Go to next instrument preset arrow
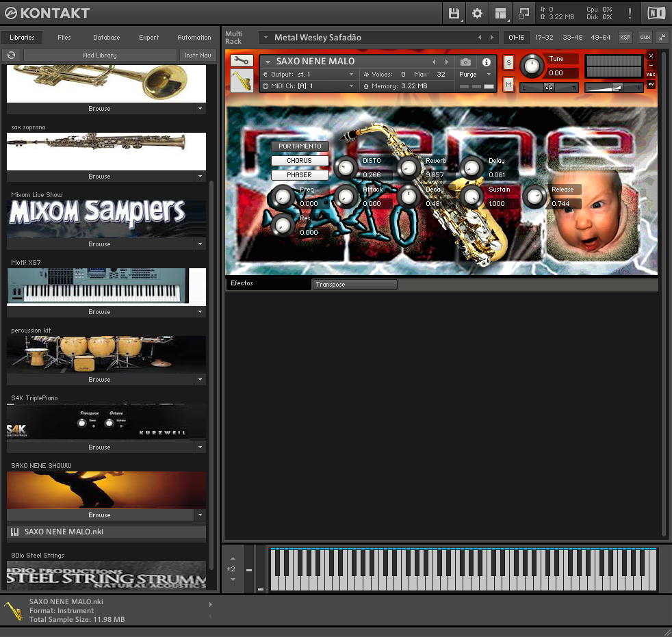Image resolution: width=672 pixels, height=637 pixels. coord(447,62)
